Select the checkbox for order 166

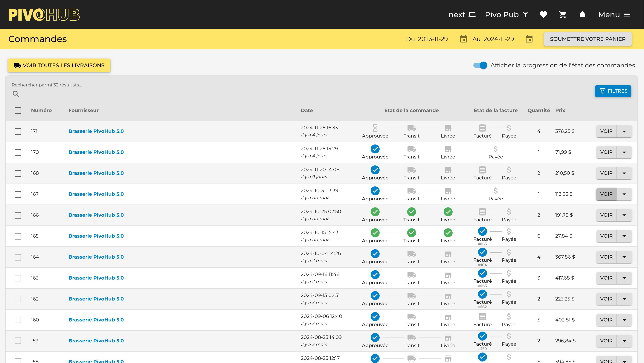[x=18, y=215]
